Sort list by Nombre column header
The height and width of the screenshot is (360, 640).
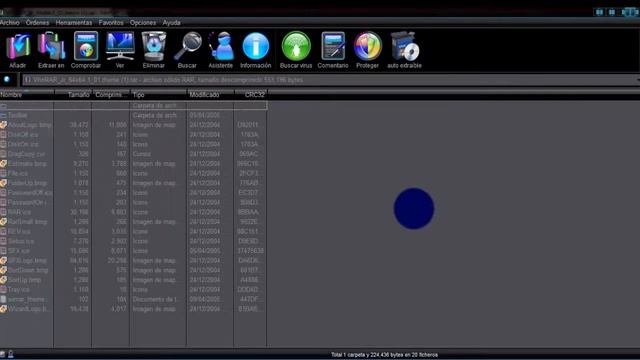click(27, 95)
